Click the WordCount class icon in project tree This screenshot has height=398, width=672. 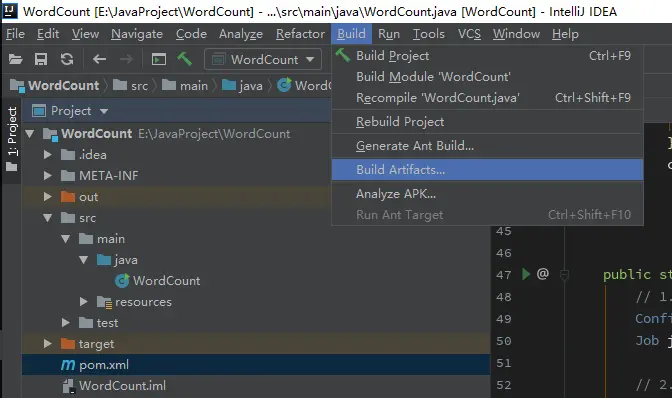click(x=122, y=281)
